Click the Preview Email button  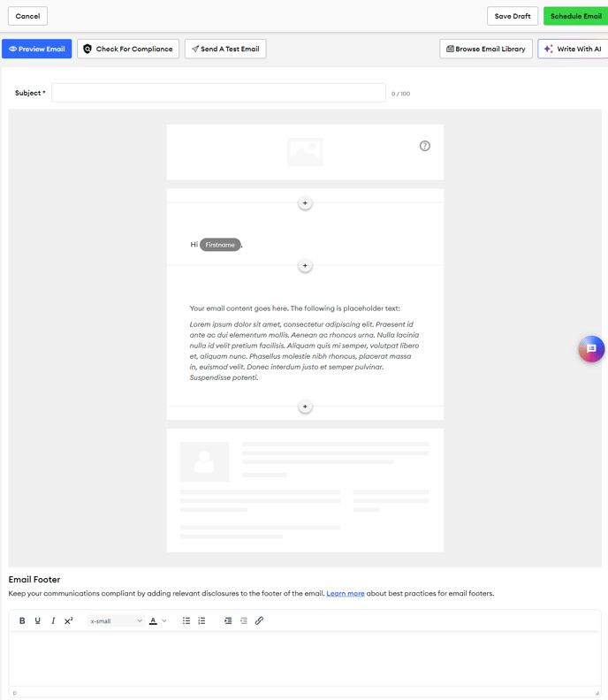tap(37, 49)
